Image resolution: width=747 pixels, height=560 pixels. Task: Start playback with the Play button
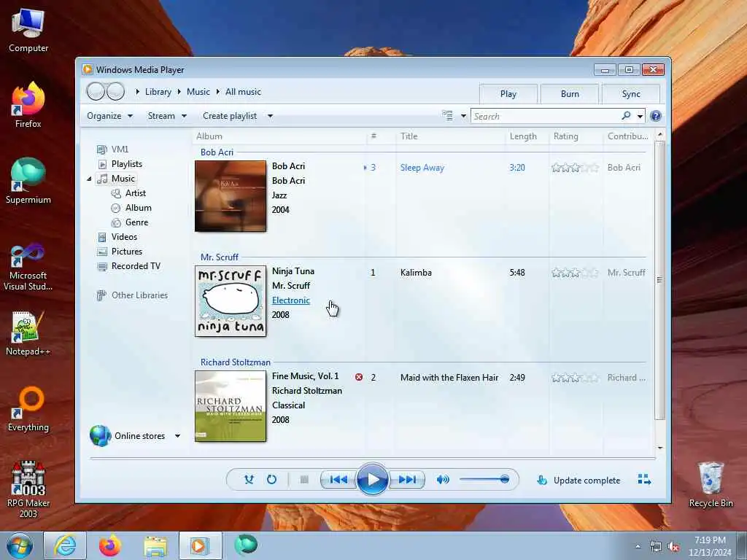coord(373,480)
